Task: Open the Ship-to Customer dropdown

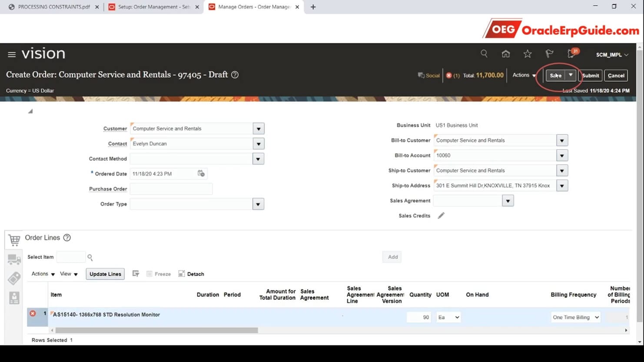Action: (562, 170)
